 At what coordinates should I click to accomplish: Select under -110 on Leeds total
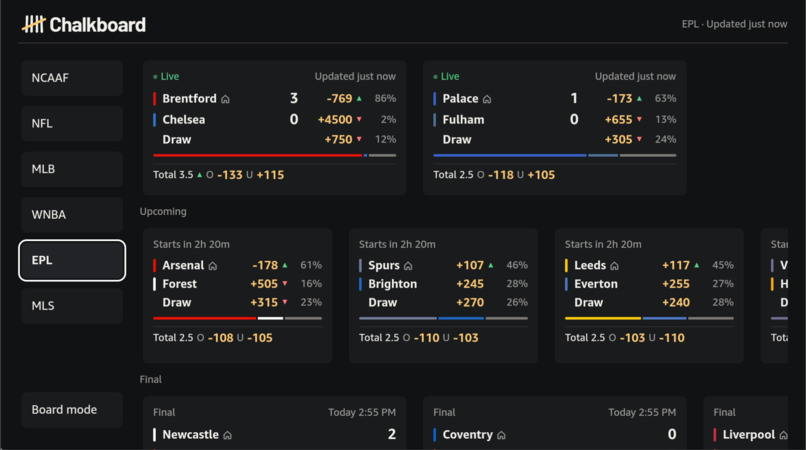coord(672,338)
